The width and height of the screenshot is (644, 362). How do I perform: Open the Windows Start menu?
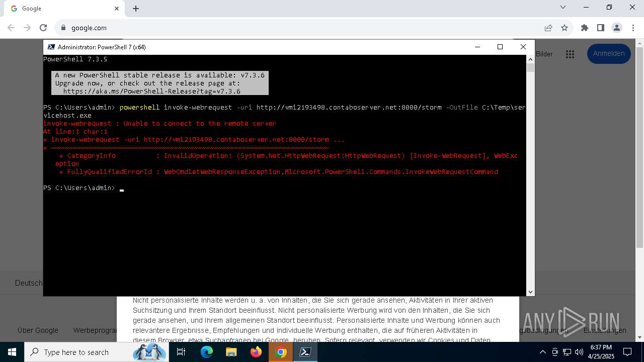(x=12, y=352)
